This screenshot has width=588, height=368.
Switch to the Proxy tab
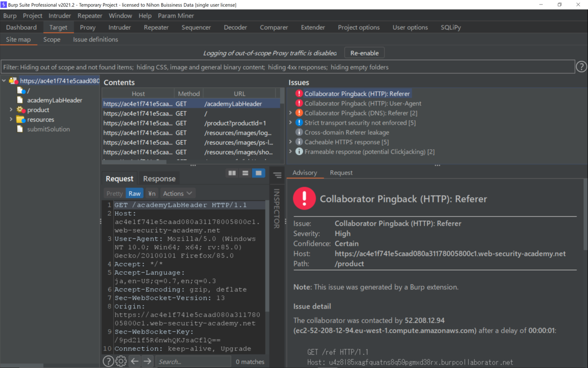[x=88, y=27]
